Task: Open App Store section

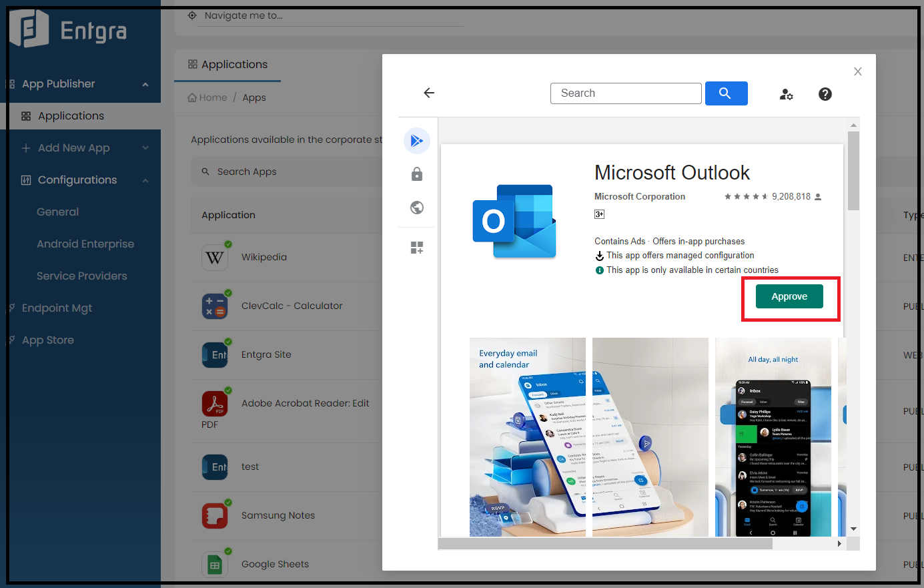Action: coord(48,340)
